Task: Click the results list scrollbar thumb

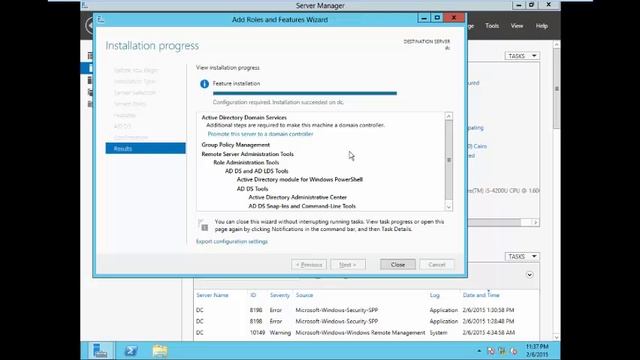Action: click(x=449, y=160)
